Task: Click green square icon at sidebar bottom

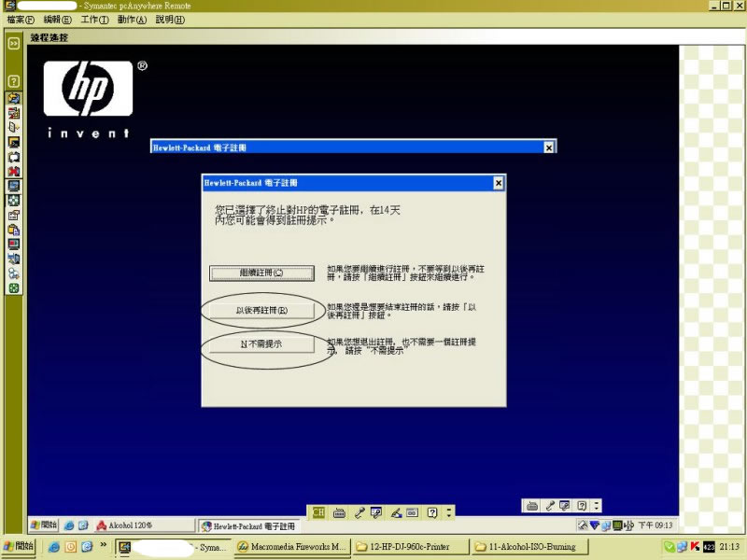Action: 14,288
